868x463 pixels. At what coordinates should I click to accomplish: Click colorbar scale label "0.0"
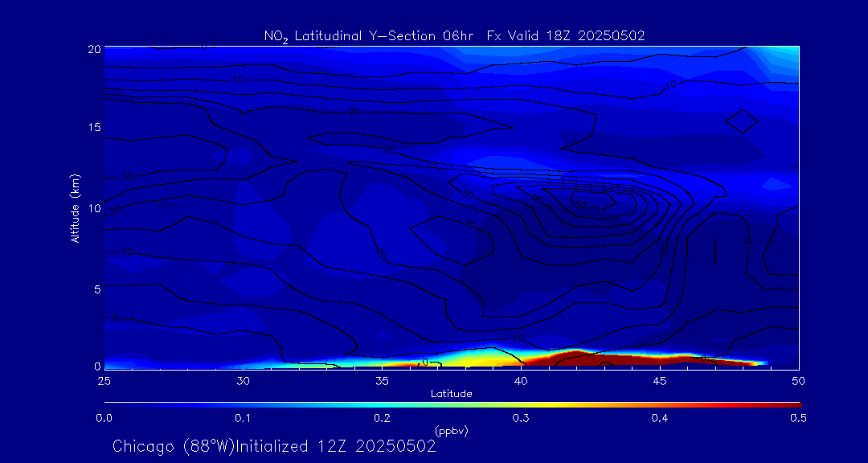(104, 418)
